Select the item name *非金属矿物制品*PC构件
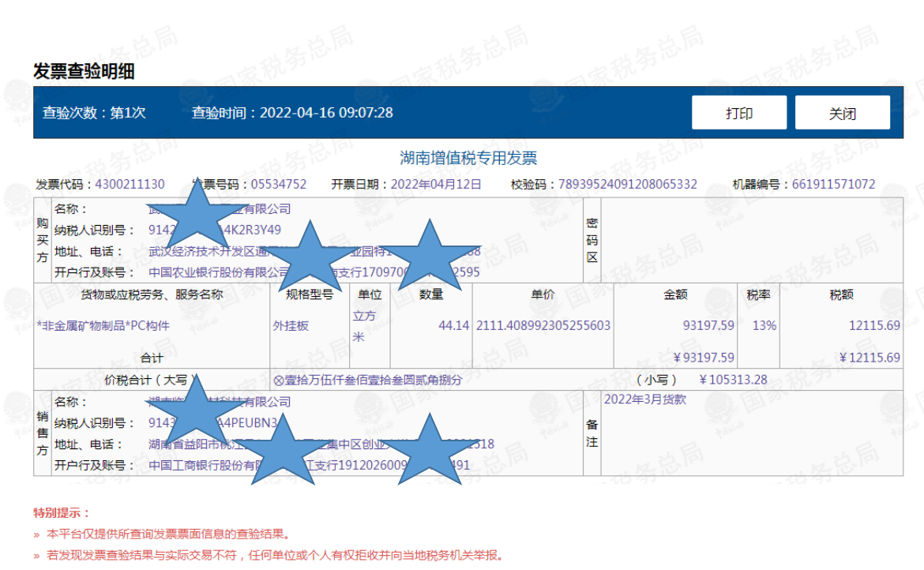This screenshot has height=570, width=924. pos(103,325)
